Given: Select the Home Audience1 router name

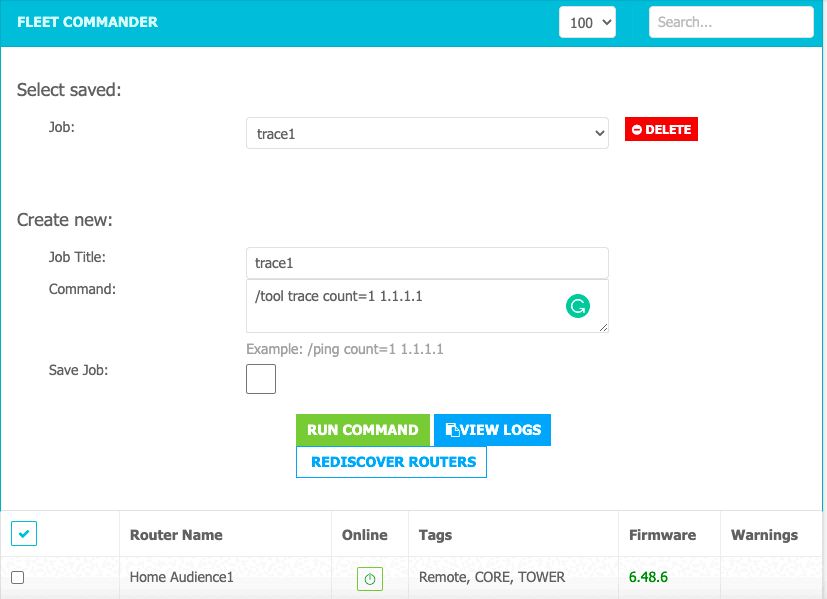Looking at the screenshot, I should [181, 577].
